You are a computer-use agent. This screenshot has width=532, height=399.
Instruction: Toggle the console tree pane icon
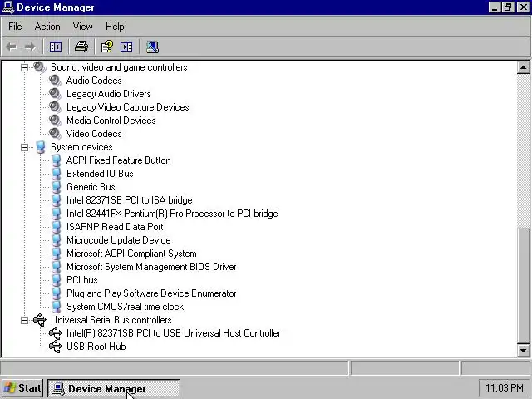click(56, 47)
